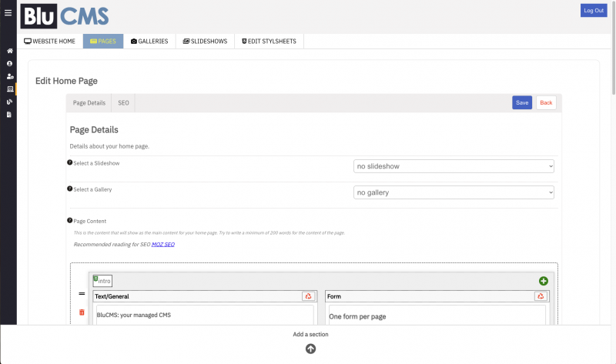Click green plus icon in intro section
The height and width of the screenshot is (364, 616).
(544, 281)
